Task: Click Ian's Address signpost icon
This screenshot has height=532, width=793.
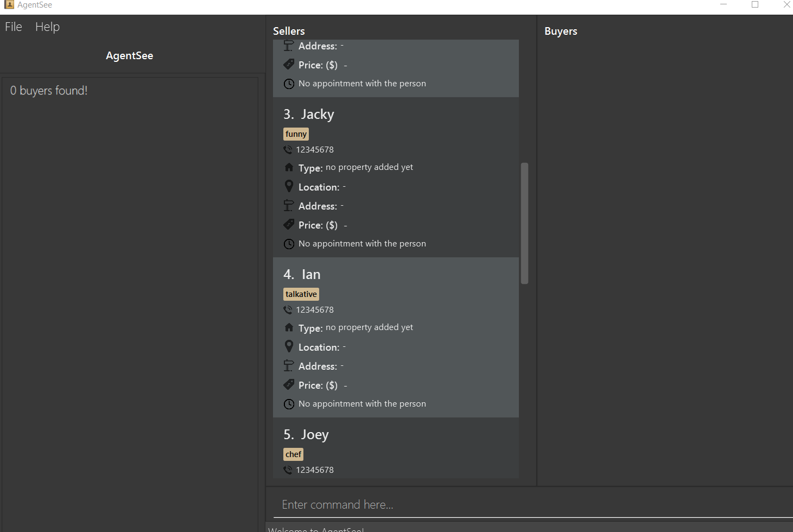Action: click(289, 366)
